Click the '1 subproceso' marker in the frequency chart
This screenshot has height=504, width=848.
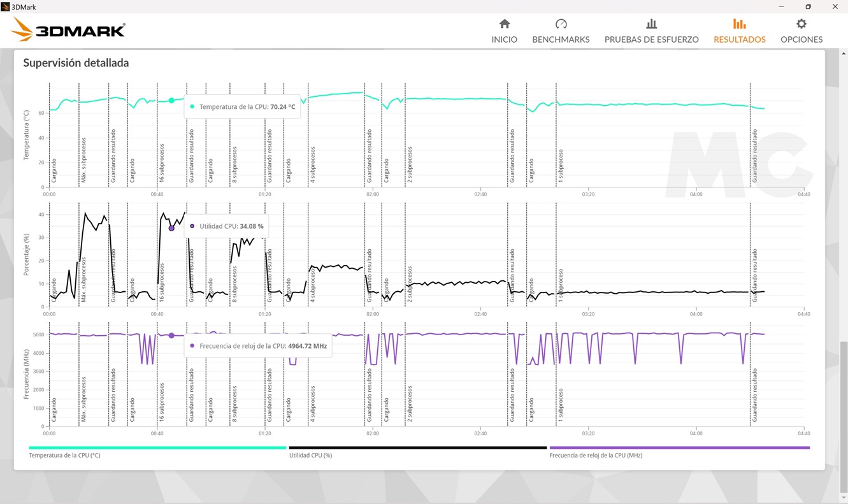561,404
